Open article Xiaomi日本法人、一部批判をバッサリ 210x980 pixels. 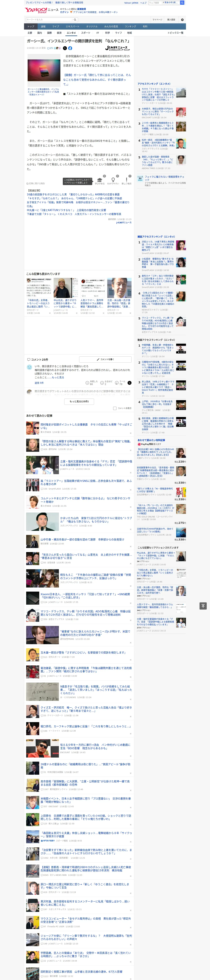coord(85,596)
